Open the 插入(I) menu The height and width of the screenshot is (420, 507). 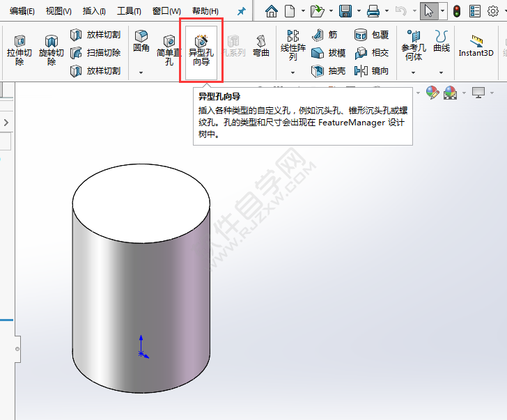pyautogui.click(x=94, y=11)
